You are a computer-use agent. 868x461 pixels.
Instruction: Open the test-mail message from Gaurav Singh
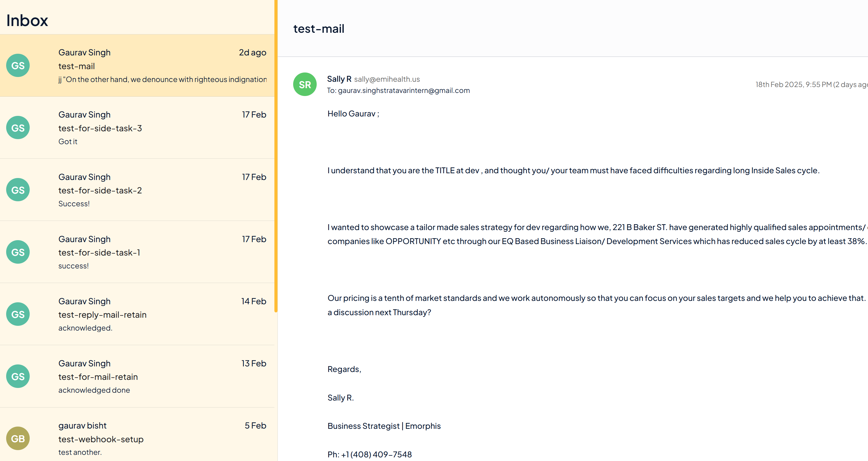pos(137,65)
